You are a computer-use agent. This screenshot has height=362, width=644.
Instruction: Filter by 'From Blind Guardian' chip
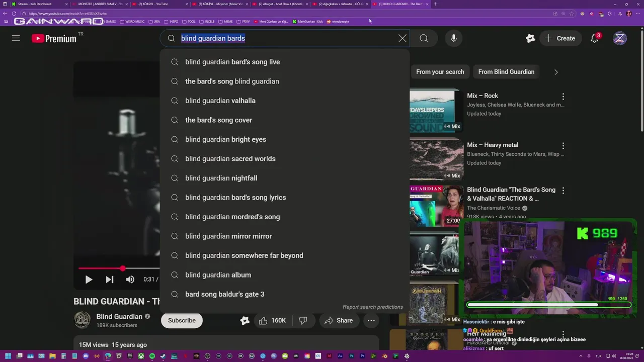(x=506, y=72)
